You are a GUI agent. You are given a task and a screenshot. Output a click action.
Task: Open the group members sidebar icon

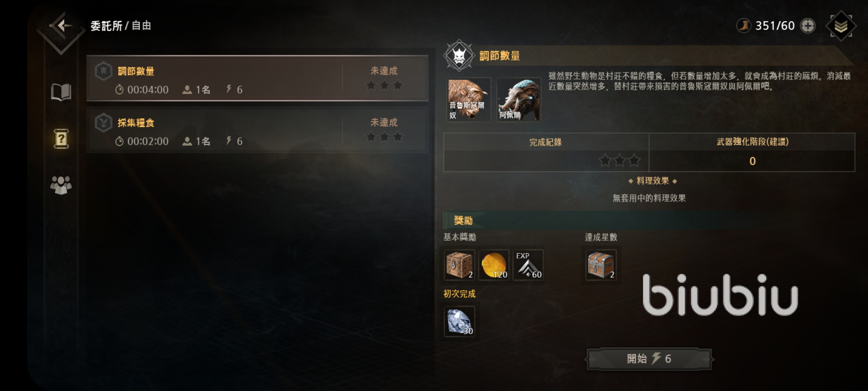(61, 185)
